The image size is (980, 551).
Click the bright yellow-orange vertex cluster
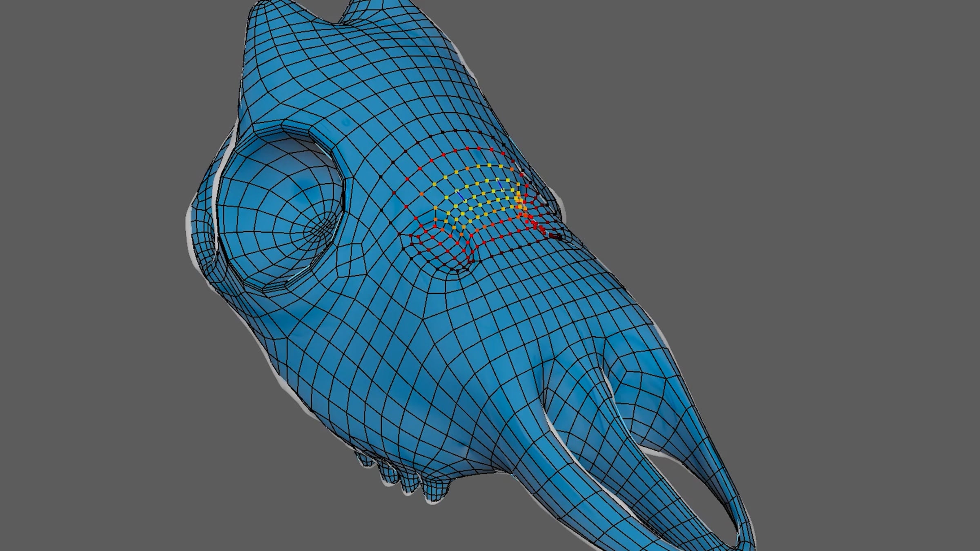click(x=519, y=200)
